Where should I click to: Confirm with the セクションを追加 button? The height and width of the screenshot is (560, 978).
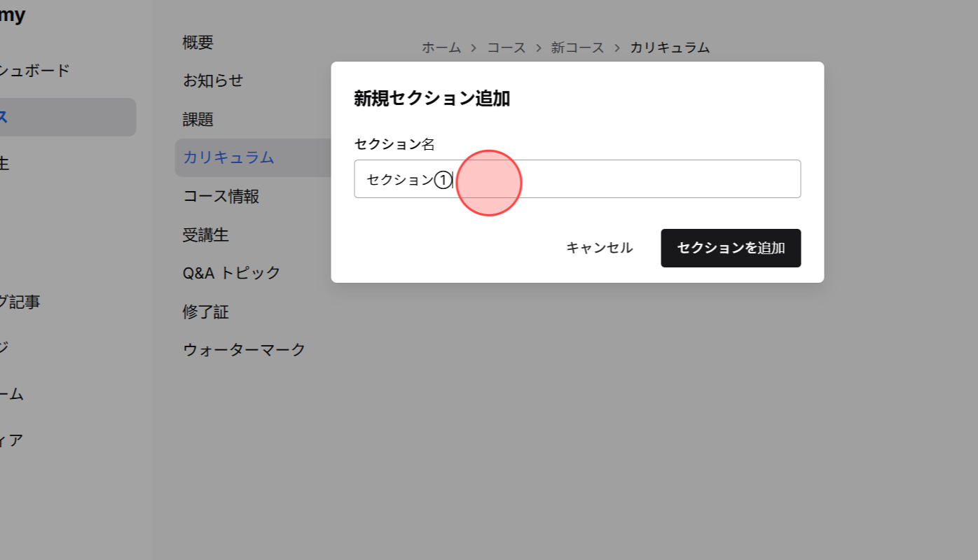[731, 248]
